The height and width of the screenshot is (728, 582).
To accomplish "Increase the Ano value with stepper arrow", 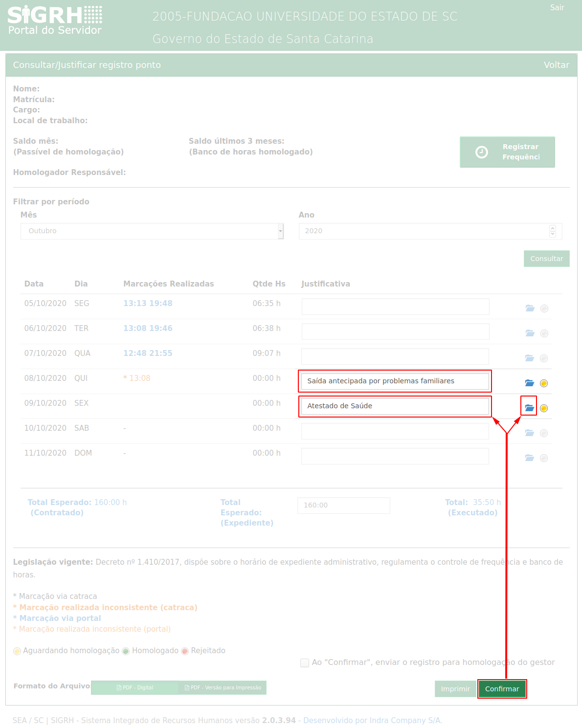I will click(553, 228).
